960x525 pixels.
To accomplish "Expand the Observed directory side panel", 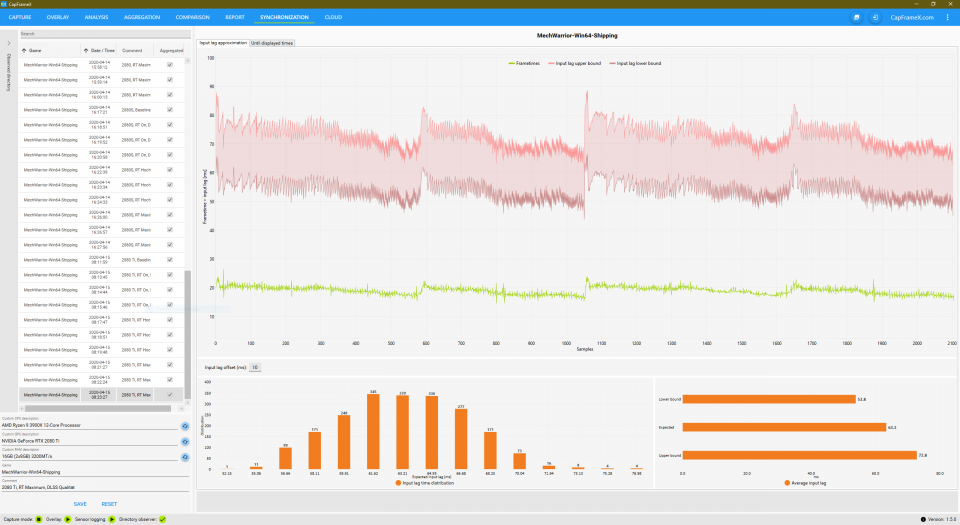I will click(9, 43).
